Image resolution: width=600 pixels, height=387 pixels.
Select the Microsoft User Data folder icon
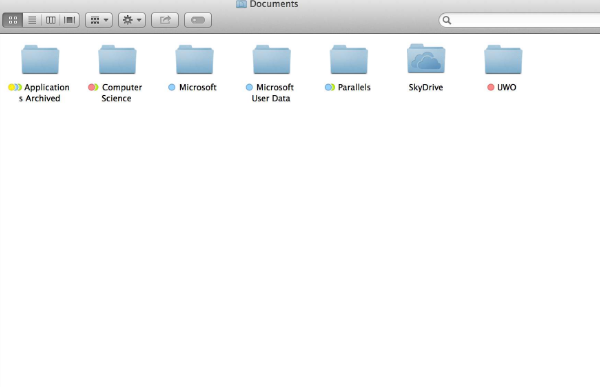[x=272, y=59]
